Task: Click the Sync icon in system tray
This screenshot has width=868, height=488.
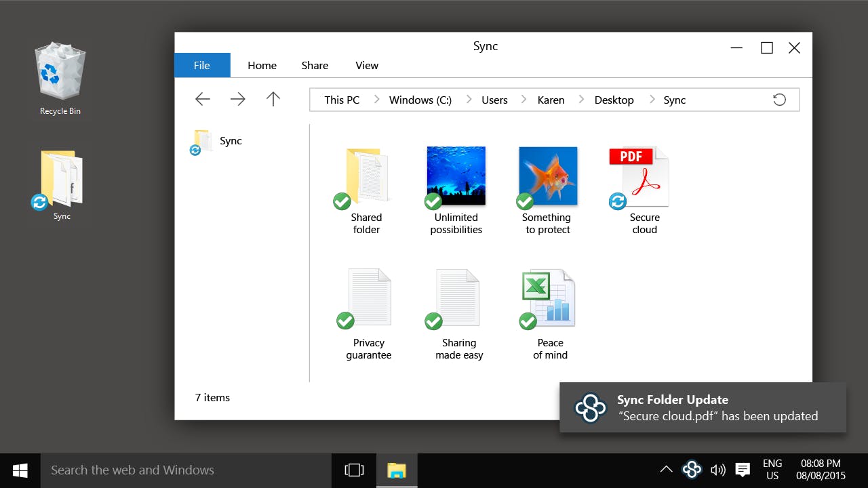Action: pos(692,469)
